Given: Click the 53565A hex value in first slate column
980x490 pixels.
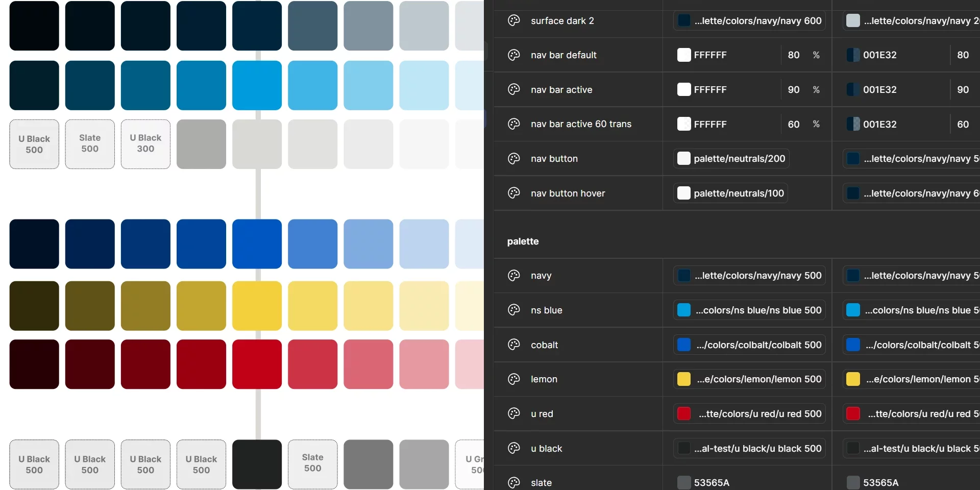Looking at the screenshot, I should (712, 482).
